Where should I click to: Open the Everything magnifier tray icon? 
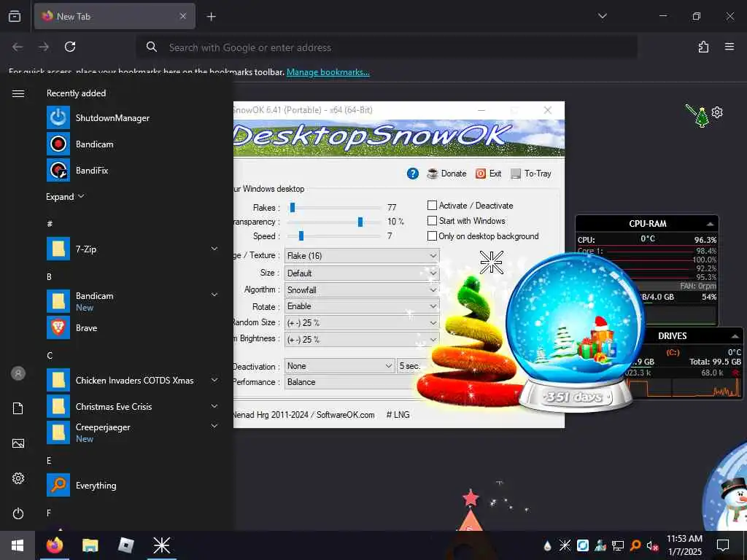coord(635,545)
